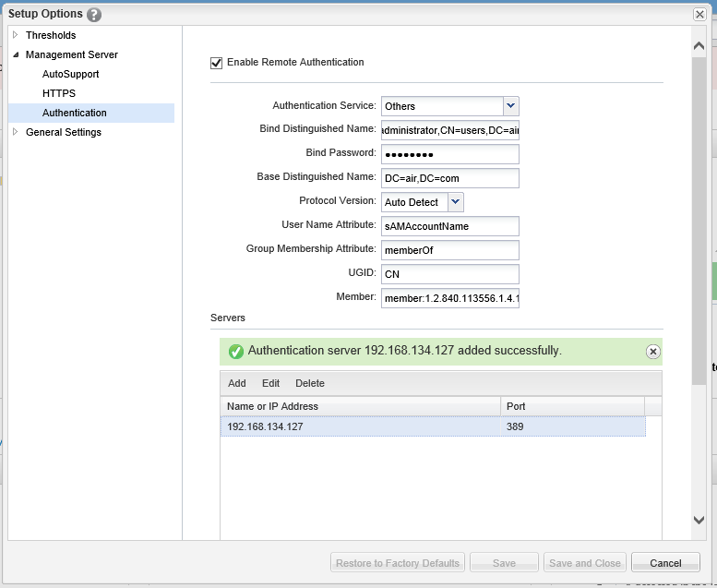Open the Authentication Service dropdown
717x588 pixels.
pos(510,106)
